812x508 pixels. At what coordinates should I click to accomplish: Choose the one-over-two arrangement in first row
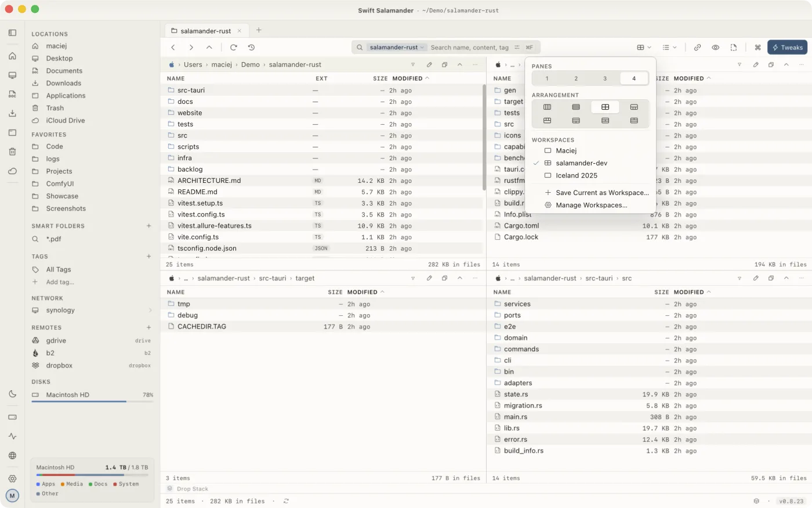pos(634,107)
